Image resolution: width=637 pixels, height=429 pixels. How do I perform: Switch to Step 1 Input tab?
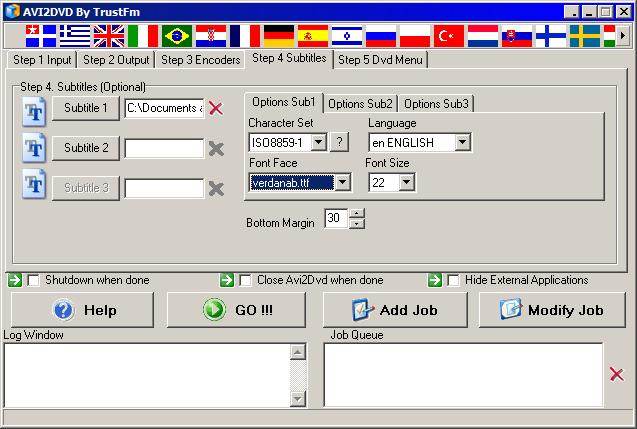tap(42, 60)
